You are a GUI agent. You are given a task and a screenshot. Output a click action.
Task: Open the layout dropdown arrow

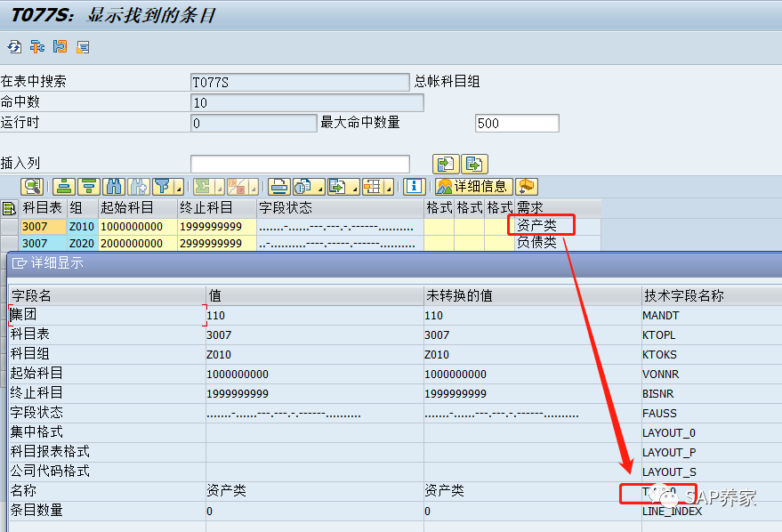(x=389, y=187)
